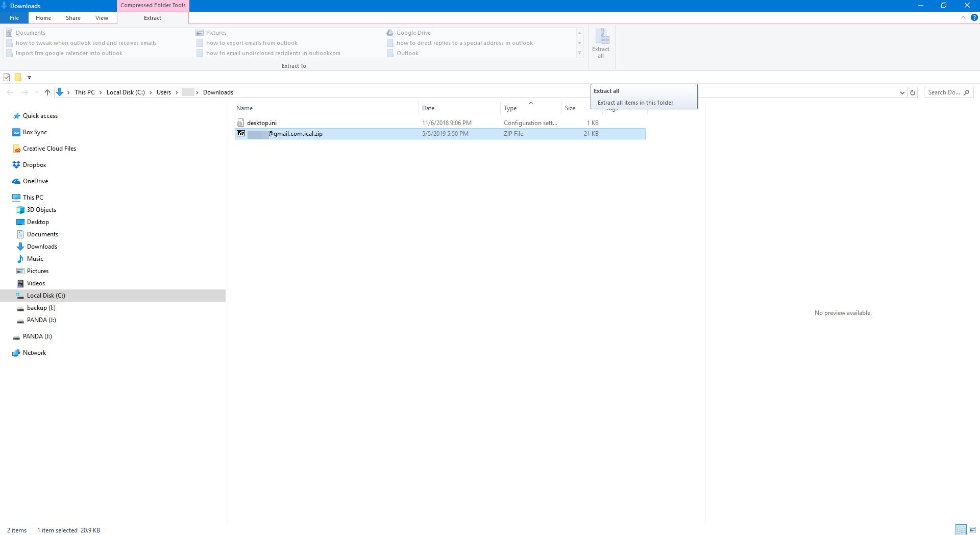Select the desktop.ini file name

[x=262, y=123]
